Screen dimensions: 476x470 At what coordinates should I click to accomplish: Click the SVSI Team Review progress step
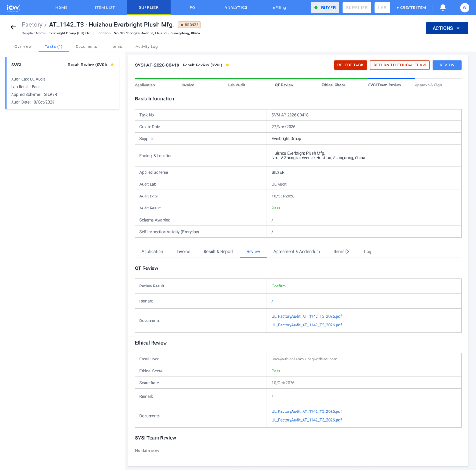[x=384, y=85]
